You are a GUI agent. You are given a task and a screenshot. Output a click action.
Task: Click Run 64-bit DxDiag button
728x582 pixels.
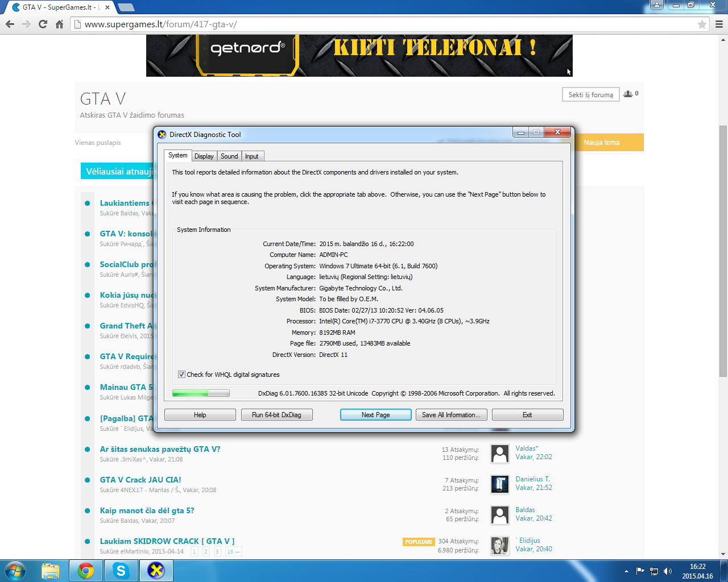coord(277,415)
